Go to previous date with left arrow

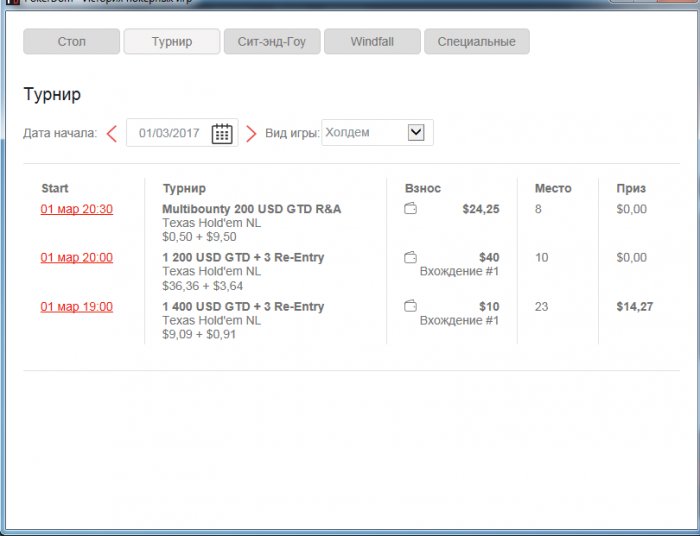112,133
